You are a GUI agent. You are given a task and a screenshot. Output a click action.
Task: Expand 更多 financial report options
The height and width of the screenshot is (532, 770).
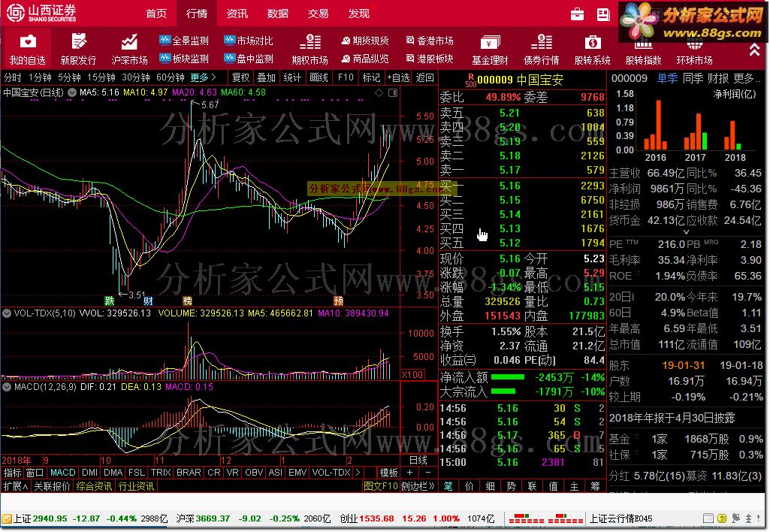point(747,78)
